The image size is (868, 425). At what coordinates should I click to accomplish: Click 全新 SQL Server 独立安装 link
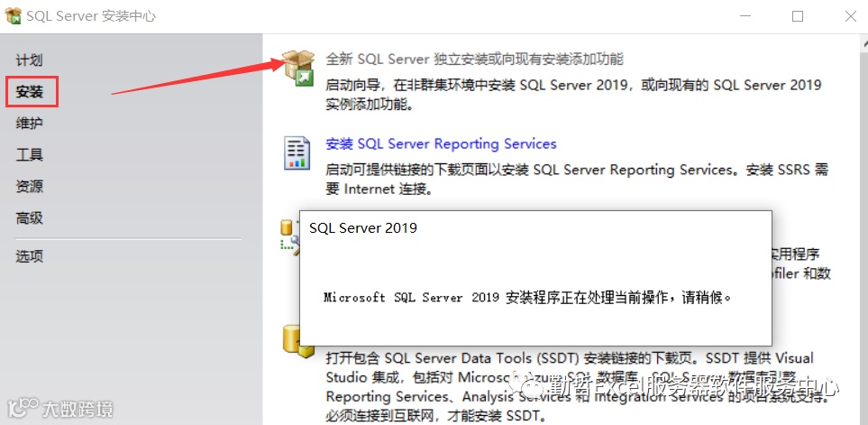coord(474,59)
